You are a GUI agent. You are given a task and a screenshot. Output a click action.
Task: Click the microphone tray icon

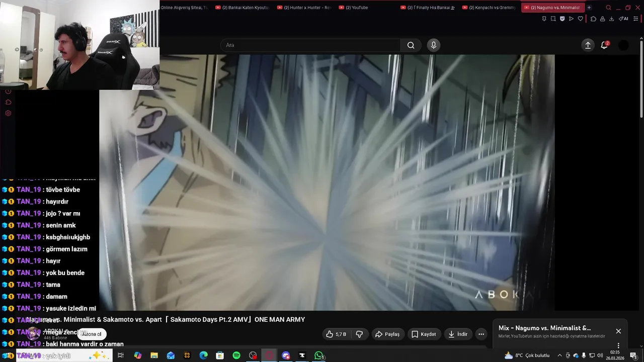point(584,355)
